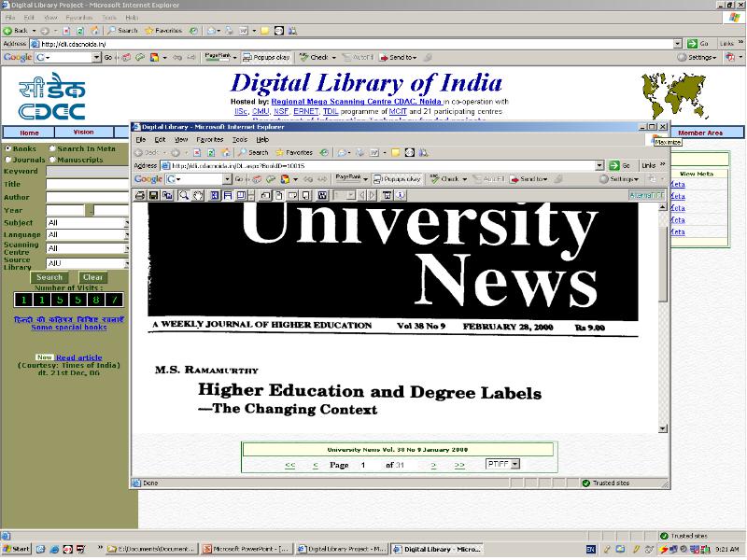Click Home icon in the Digital Library popup toolbar
This screenshot has width=747, height=560.
[x=225, y=153]
